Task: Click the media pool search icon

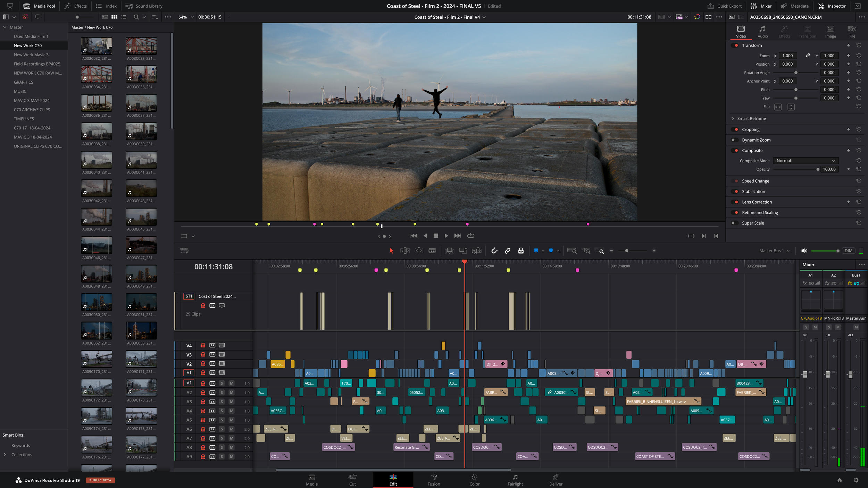Action: pyautogui.click(x=136, y=17)
